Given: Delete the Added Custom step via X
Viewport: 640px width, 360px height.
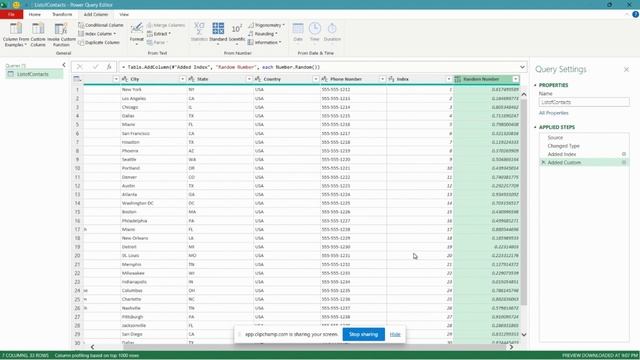Looking at the screenshot, I should (543, 162).
